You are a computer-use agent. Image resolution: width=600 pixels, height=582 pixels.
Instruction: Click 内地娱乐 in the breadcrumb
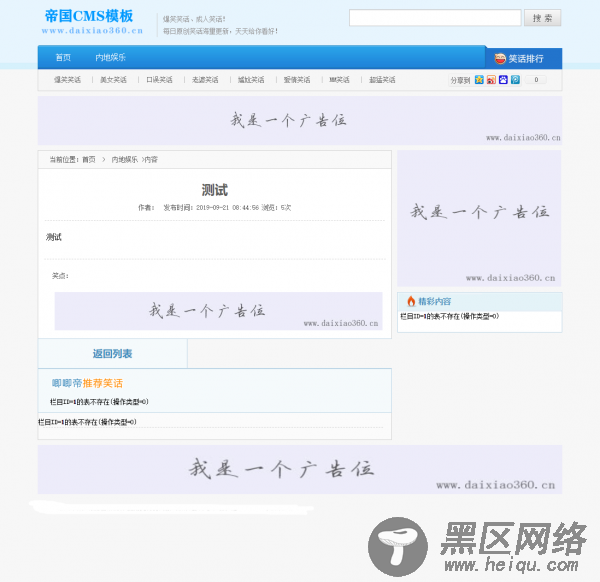(124, 160)
